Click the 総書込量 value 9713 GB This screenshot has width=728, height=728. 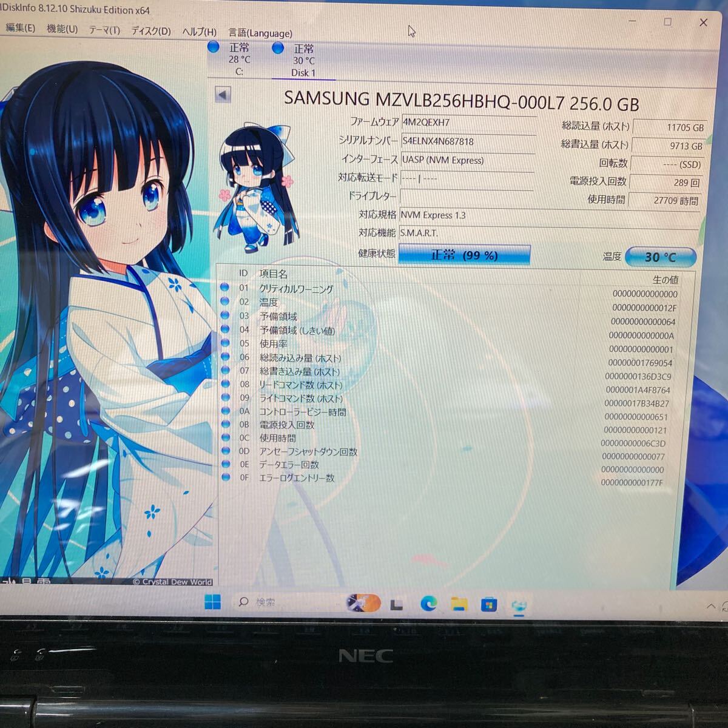[x=668, y=146]
